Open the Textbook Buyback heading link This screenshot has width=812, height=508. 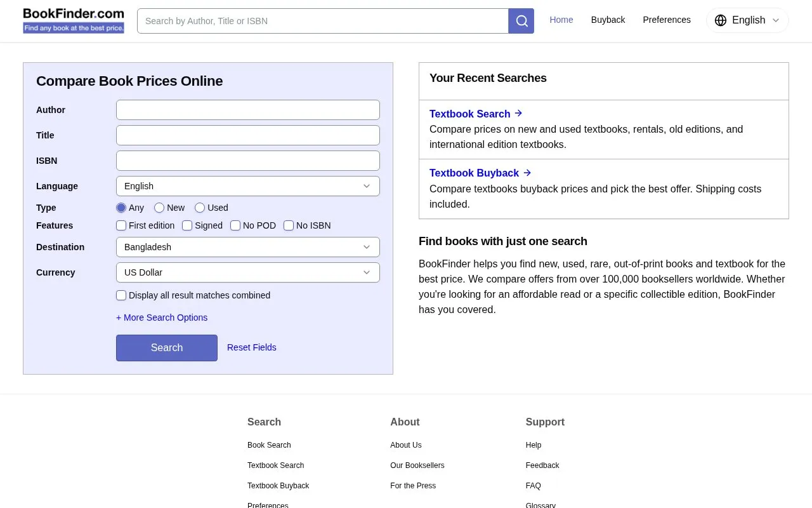pyautogui.click(x=475, y=173)
